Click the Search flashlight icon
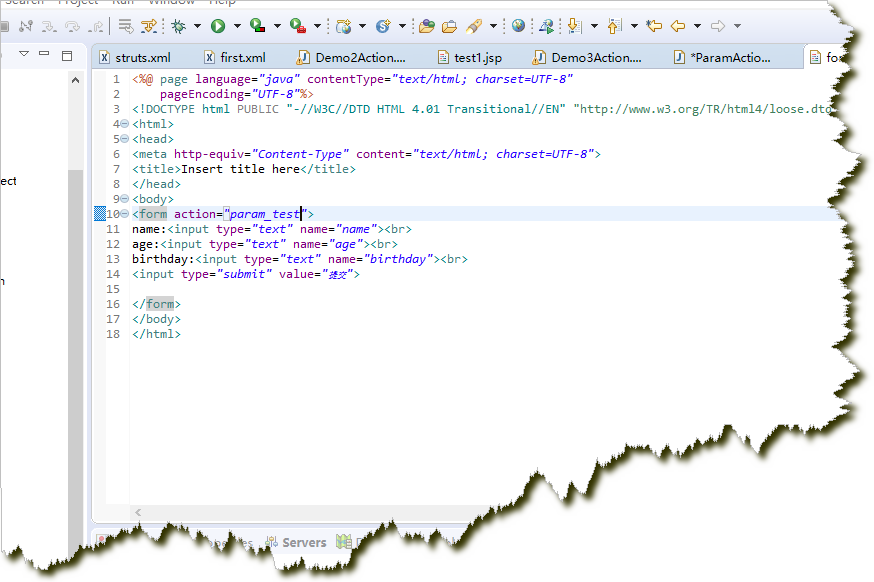This screenshot has width=874, height=582. point(474,26)
